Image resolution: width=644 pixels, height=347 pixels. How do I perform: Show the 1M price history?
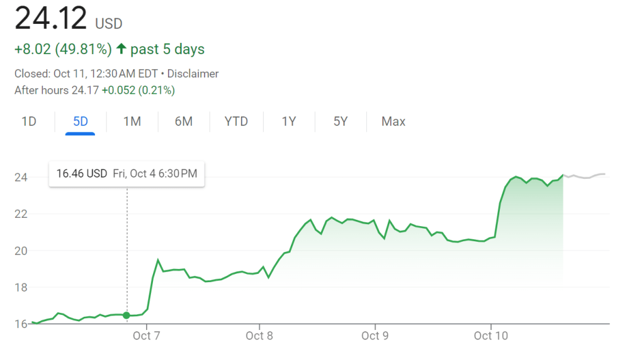(132, 122)
